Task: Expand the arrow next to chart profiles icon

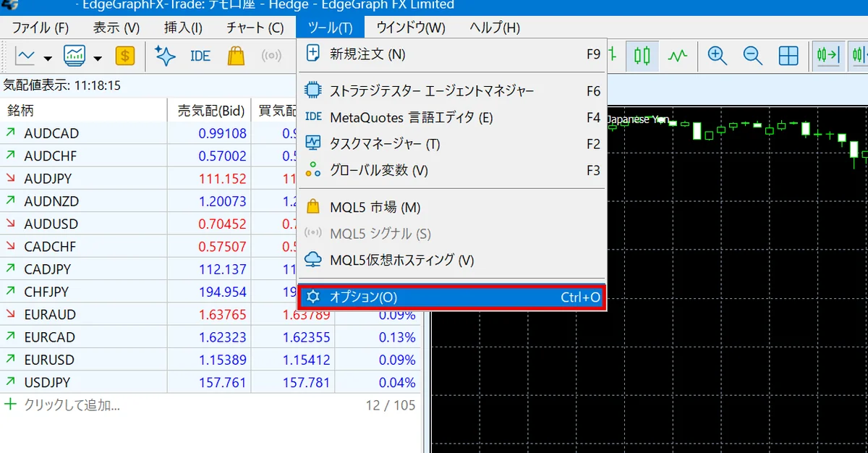Action: (x=98, y=58)
